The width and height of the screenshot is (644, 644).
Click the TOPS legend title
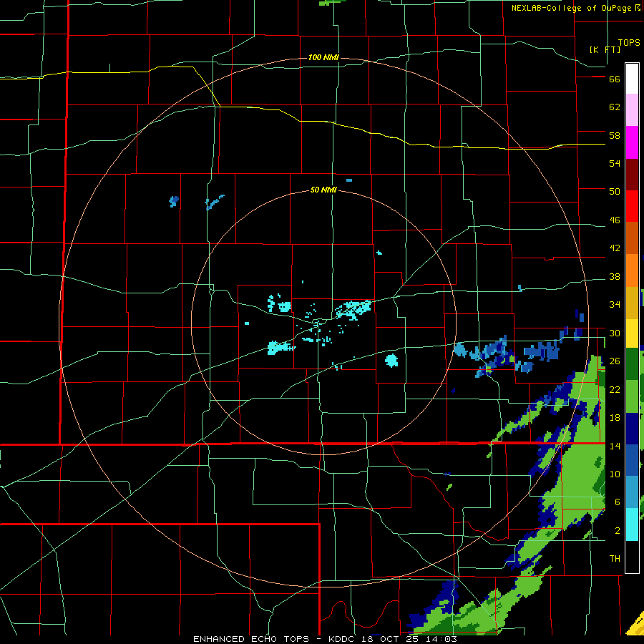(629, 42)
